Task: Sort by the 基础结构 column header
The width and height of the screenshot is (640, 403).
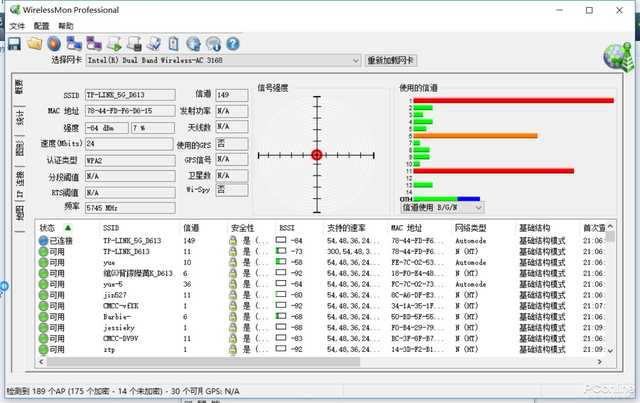Action: click(534, 228)
